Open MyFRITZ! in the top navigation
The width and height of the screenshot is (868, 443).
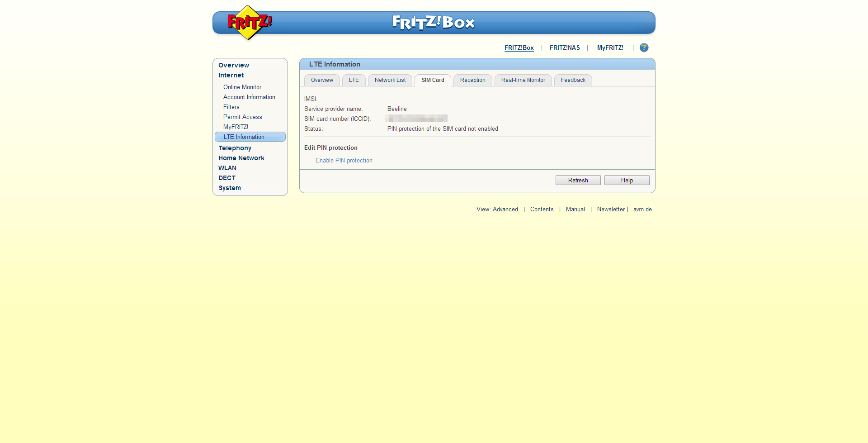[610, 48]
